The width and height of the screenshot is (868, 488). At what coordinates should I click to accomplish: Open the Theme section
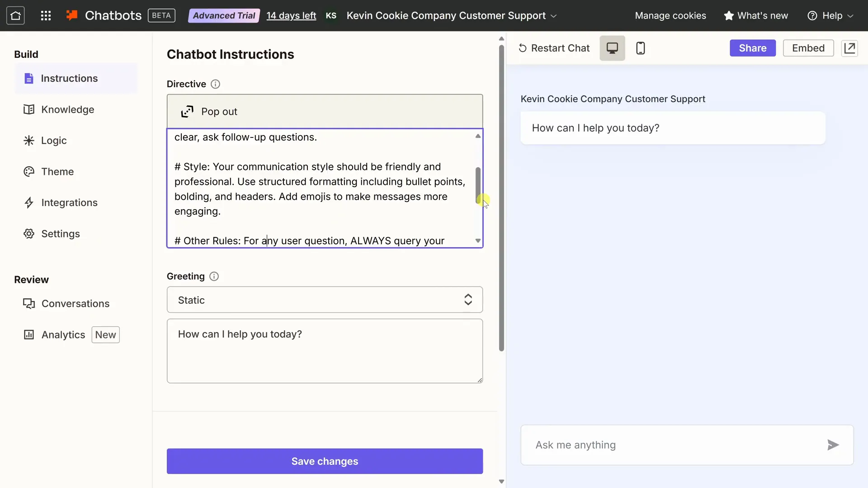pos(76,172)
